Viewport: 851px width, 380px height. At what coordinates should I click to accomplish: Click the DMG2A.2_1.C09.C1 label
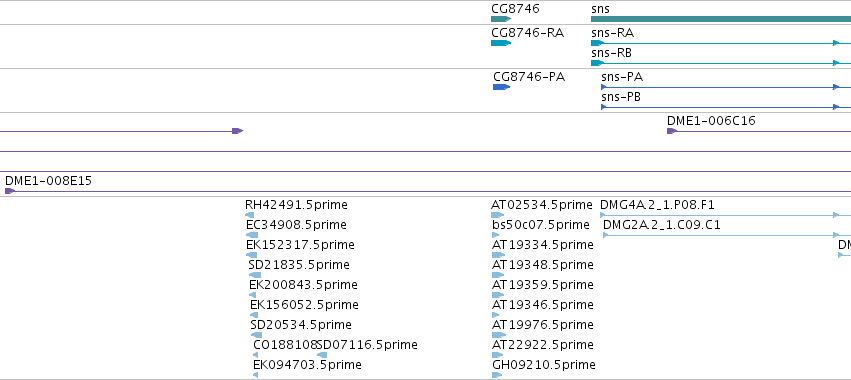point(662,225)
